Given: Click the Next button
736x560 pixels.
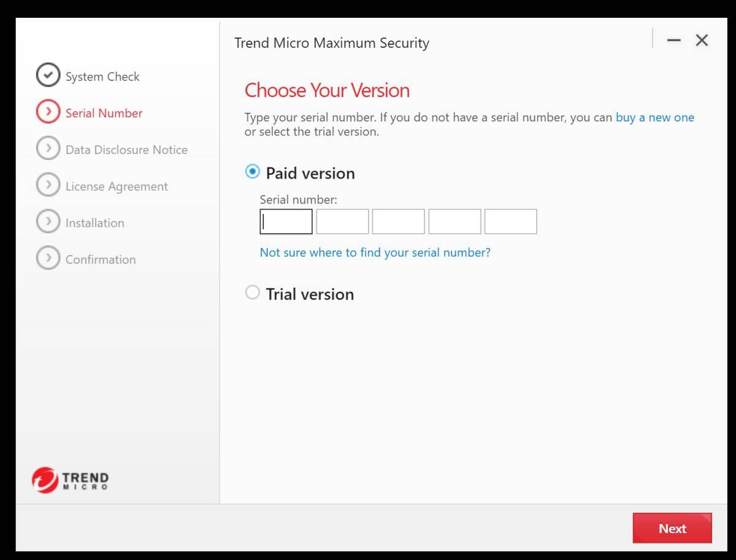Looking at the screenshot, I should (x=672, y=528).
